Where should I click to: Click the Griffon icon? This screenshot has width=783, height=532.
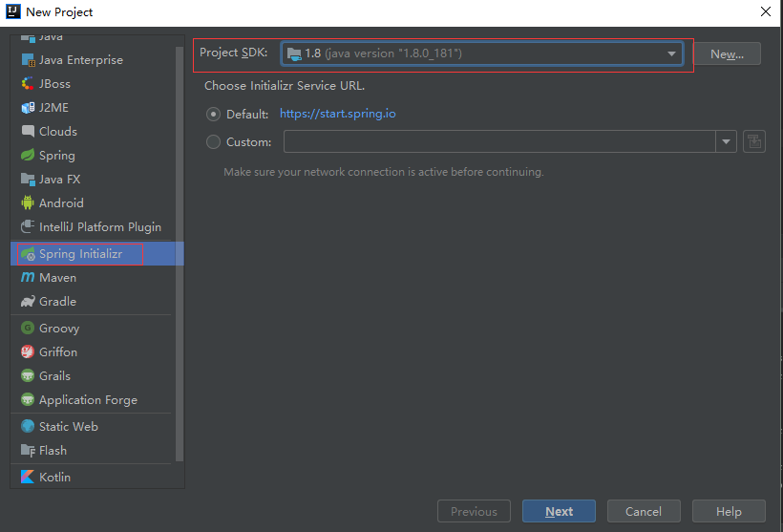point(28,352)
